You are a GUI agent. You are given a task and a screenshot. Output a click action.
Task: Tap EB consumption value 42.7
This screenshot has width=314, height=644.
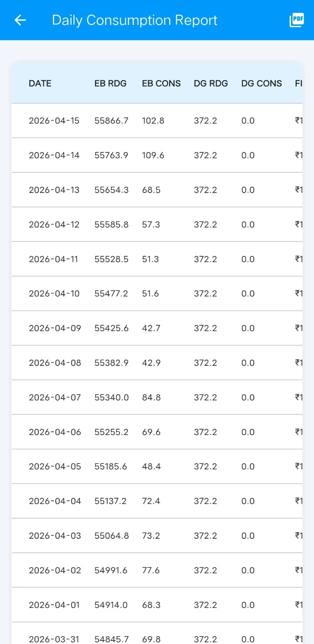click(151, 328)
